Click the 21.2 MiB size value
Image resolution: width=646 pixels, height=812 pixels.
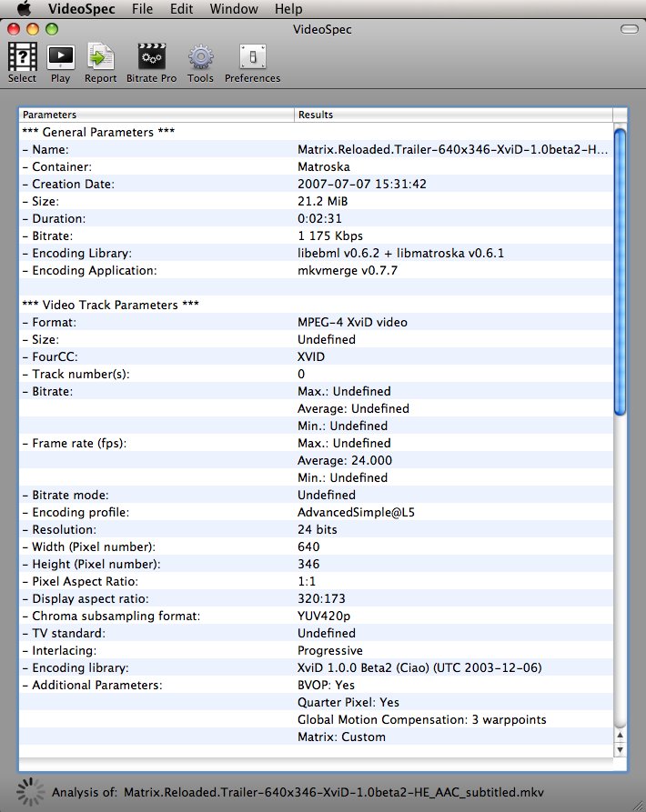(x=322, y=201)
